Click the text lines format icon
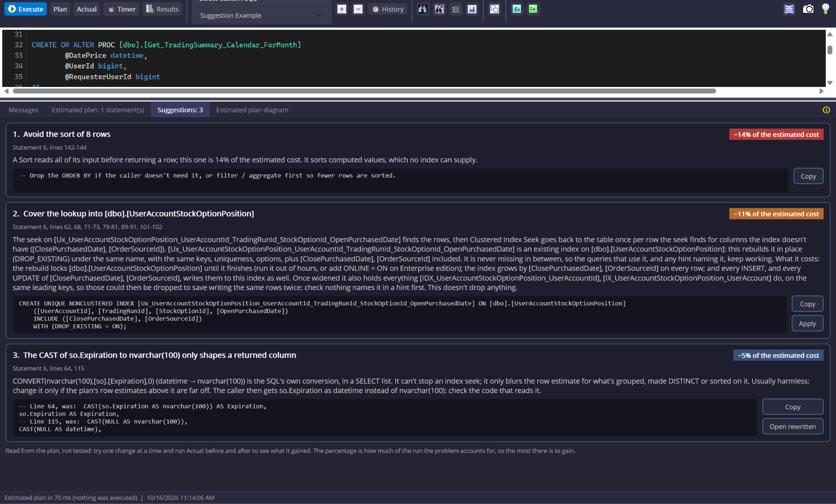This screenshot has height=504, width=836. [x=456, y=9]
